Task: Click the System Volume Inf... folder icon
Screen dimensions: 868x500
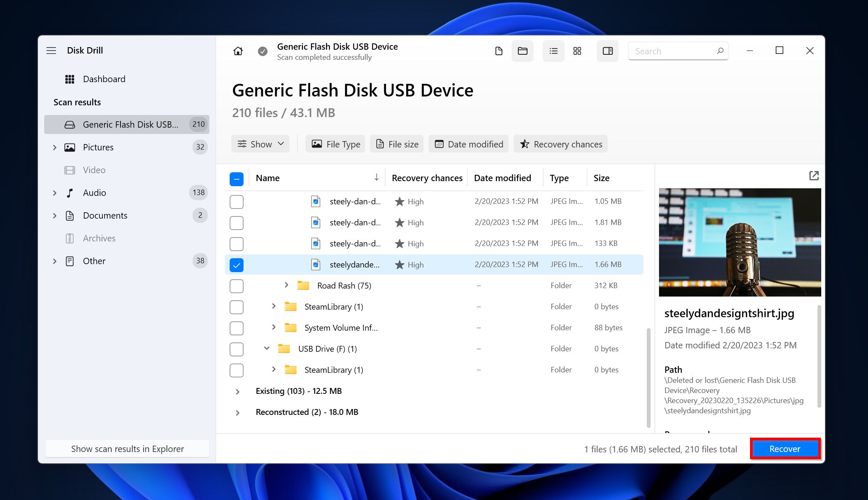Action: click(x=291, y=328)
